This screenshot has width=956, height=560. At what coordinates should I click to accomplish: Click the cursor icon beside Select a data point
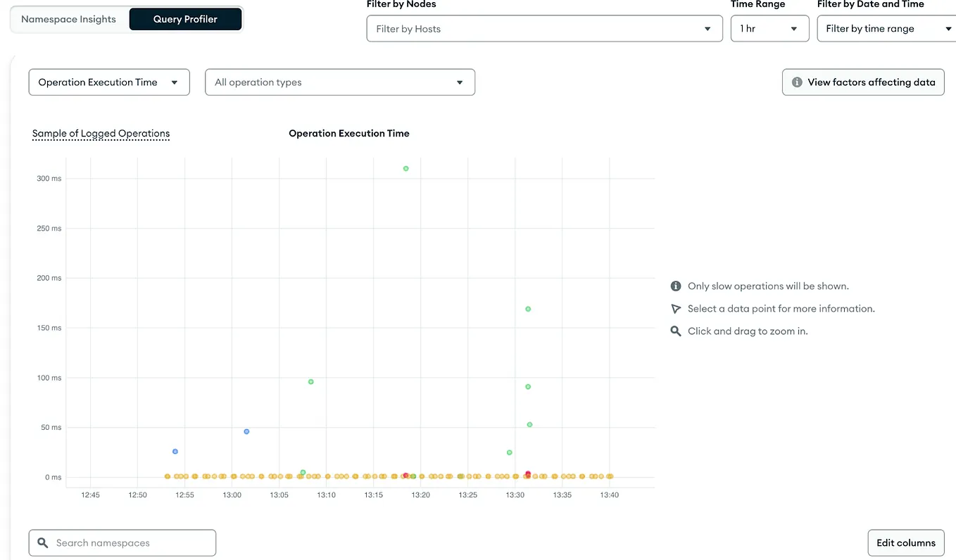(x=676, y=308)
